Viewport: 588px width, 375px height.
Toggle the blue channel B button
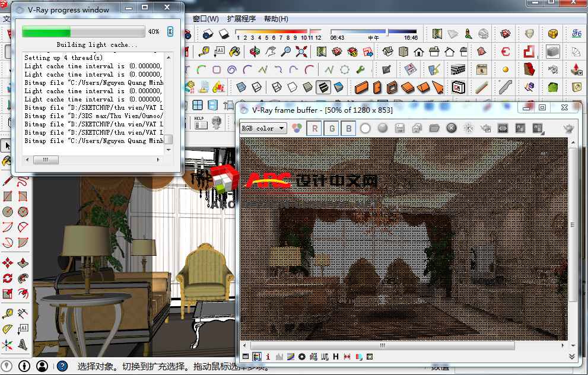pyautogui.click(x=349, y=129)
